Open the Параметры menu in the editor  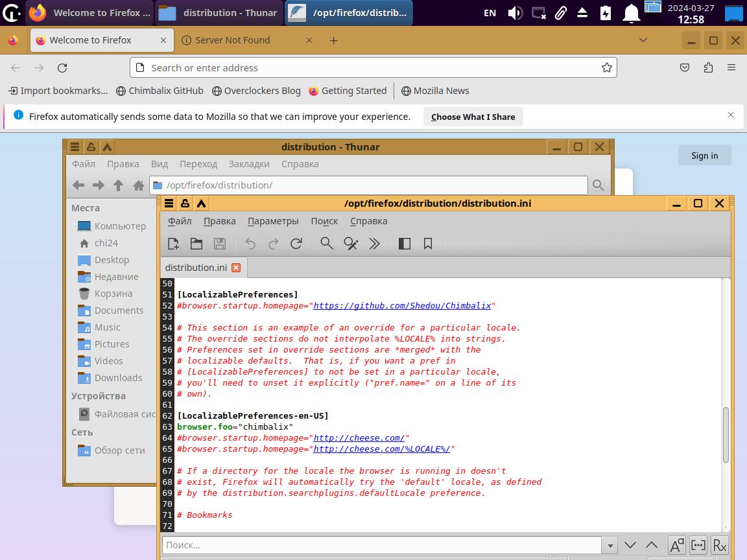273,221
